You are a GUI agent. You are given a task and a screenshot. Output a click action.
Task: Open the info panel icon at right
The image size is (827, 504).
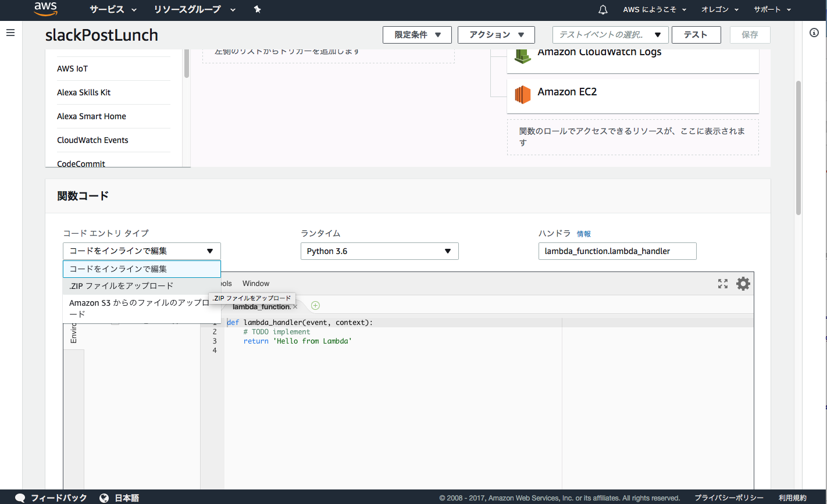(x=814, y=33)
